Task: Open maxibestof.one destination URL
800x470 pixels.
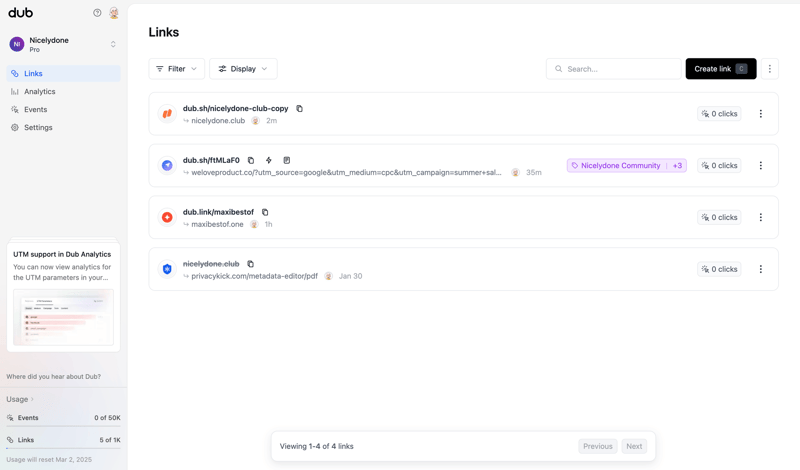Action: pos(217,224)
